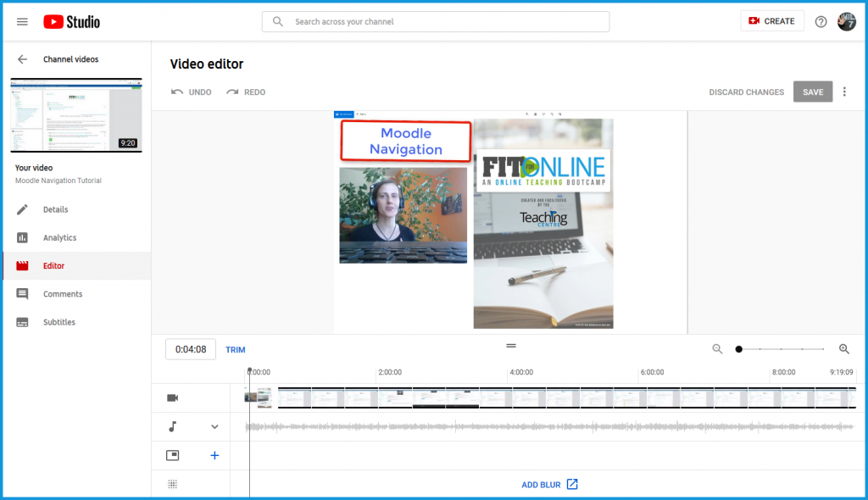Screen dimensions: 868x500
Task: Click the end screen track icon
Action: tap(173, 455)
